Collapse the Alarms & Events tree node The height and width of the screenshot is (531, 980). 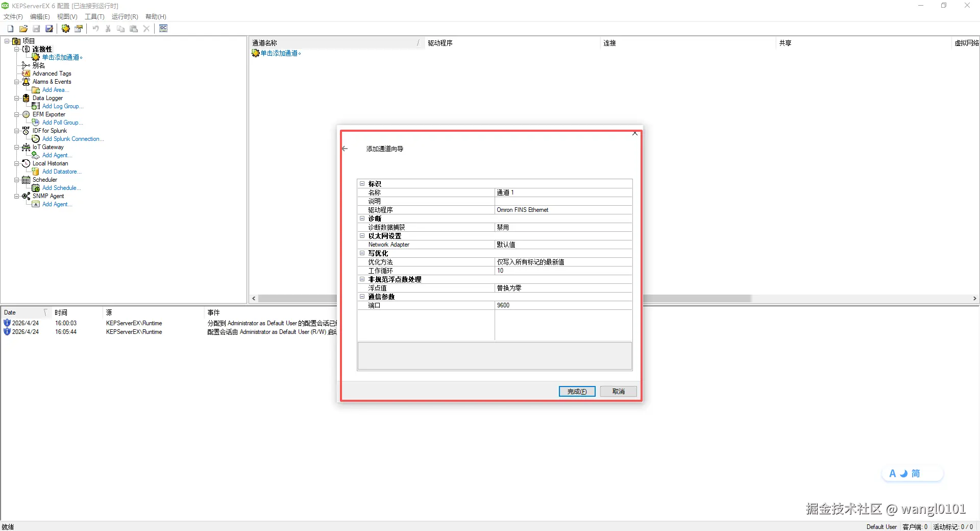pyautogui.click(x=17, y=82)
